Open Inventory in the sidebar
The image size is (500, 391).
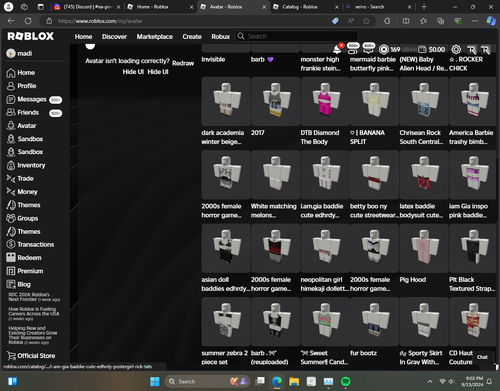pyautogui.click(x=26, y=165)
